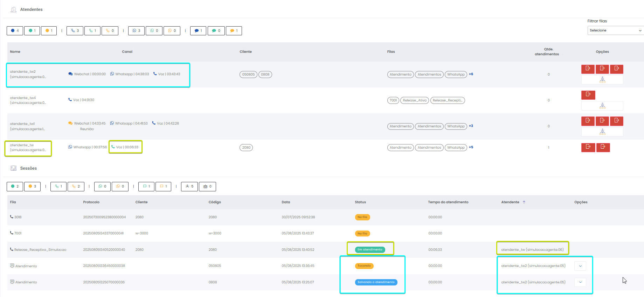644x297 pixels.
Task: Open client code 2080 link in first session
Action: pyautogui.click(x=213, y=217)
